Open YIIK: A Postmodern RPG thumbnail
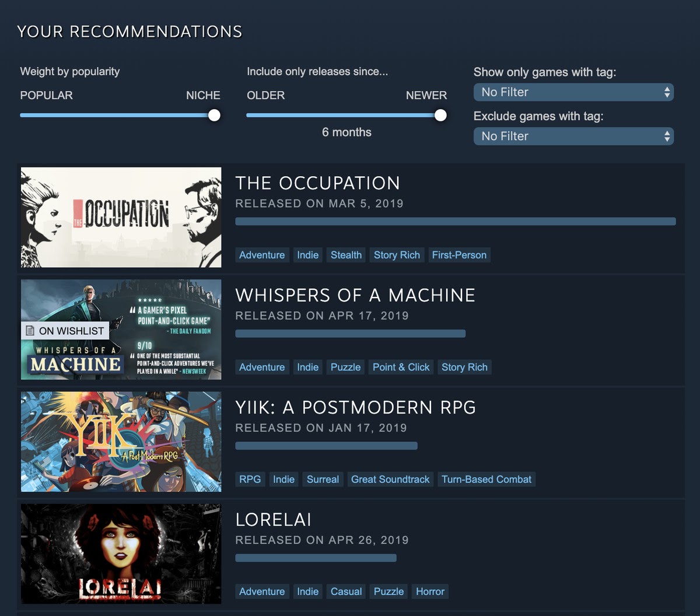Screen dimensions: 700x616 click(x=121, y=442)
